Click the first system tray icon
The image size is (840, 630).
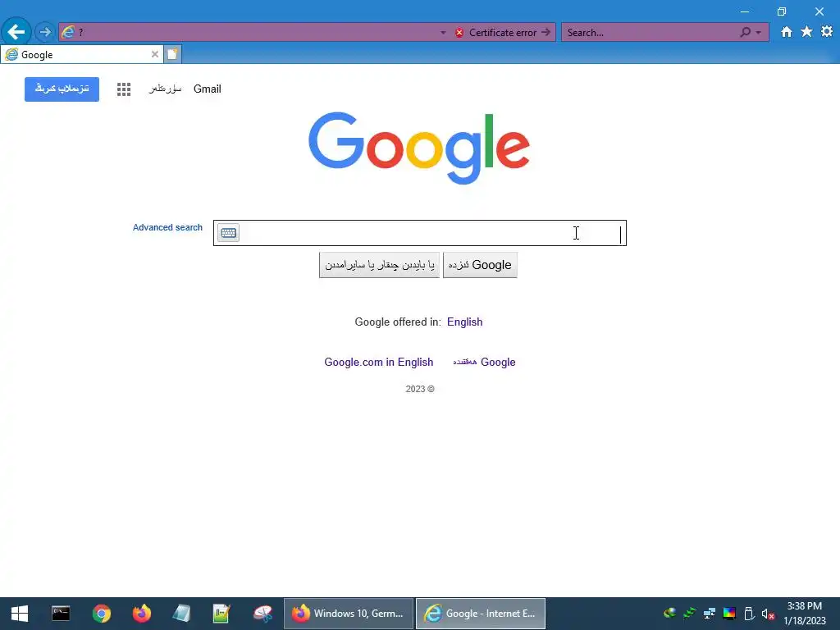tap(669, 614)
